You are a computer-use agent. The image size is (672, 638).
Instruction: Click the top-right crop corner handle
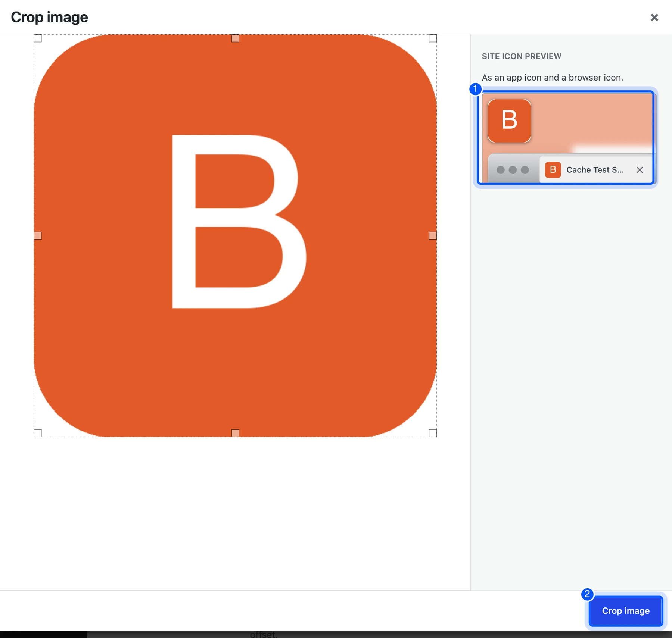(433, 38)
